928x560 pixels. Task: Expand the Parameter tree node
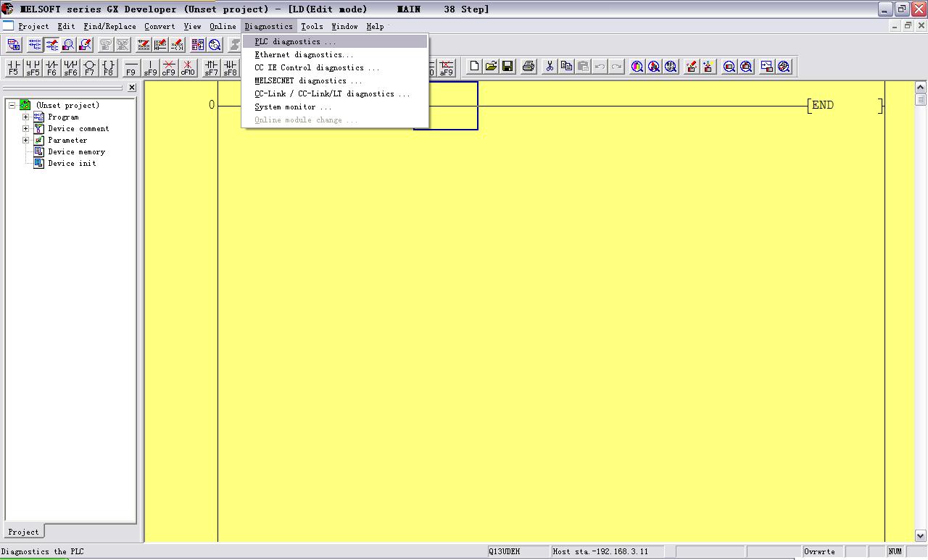click(x=26, y=140)
